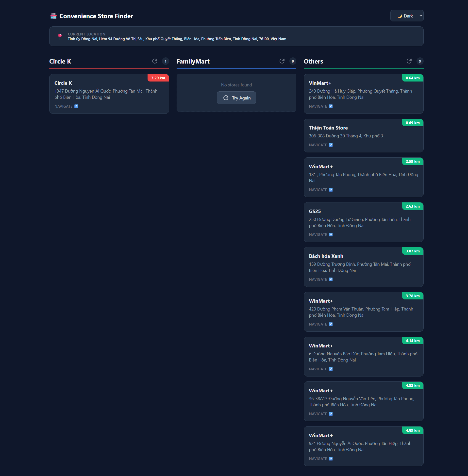Viewport: 468px width, 476px height.
Task: Click address 306-308 Đường 30 Tháng 4
Action: click(346, 136)
